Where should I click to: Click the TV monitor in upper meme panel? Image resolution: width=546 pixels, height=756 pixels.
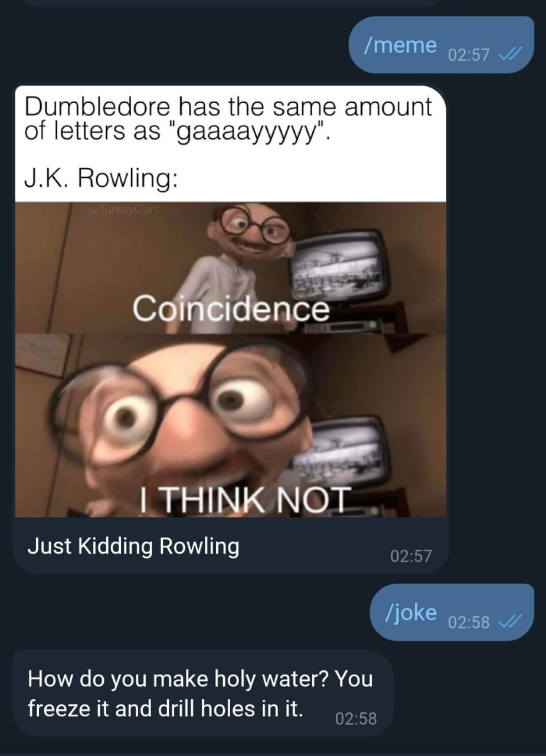(x=339, y=265)
